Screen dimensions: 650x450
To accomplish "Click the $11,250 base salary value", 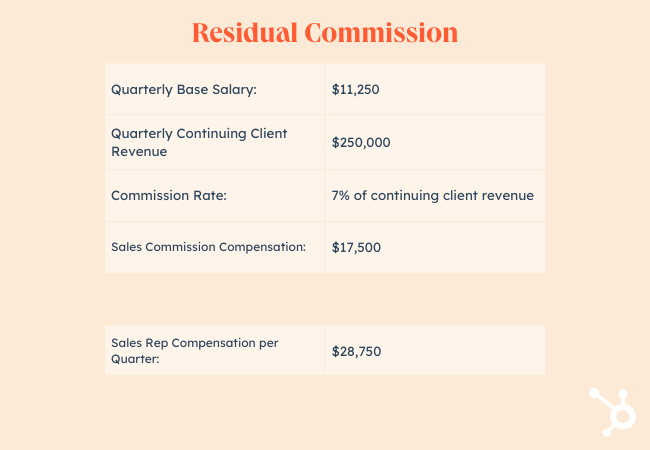I will click(356, 89).
